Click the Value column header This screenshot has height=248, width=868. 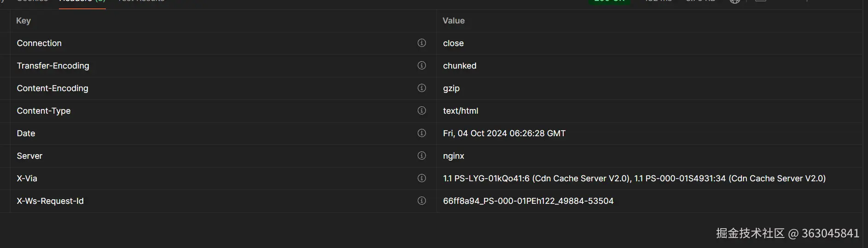click(454, 21)
